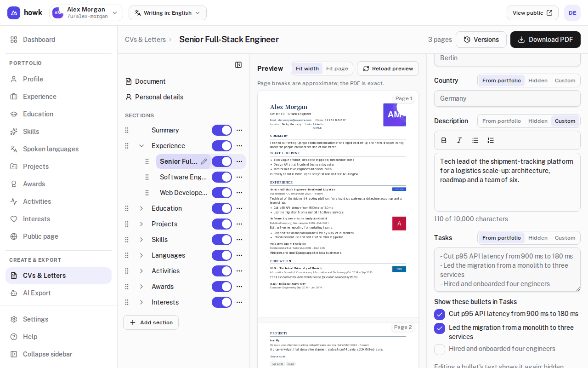Screen dimensions: 588x368
Task: Uncheck the Cut p95 API latency bullet
Action: click(440, 315)
